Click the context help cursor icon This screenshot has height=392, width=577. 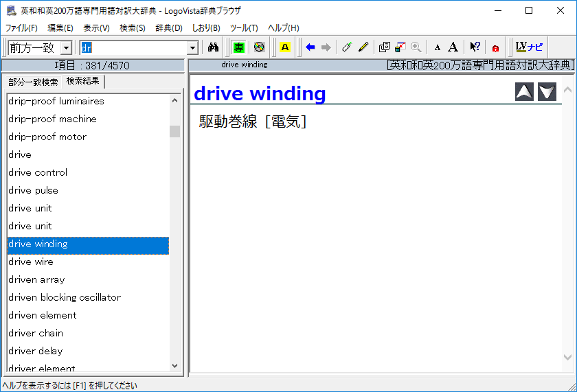point(475,47)
